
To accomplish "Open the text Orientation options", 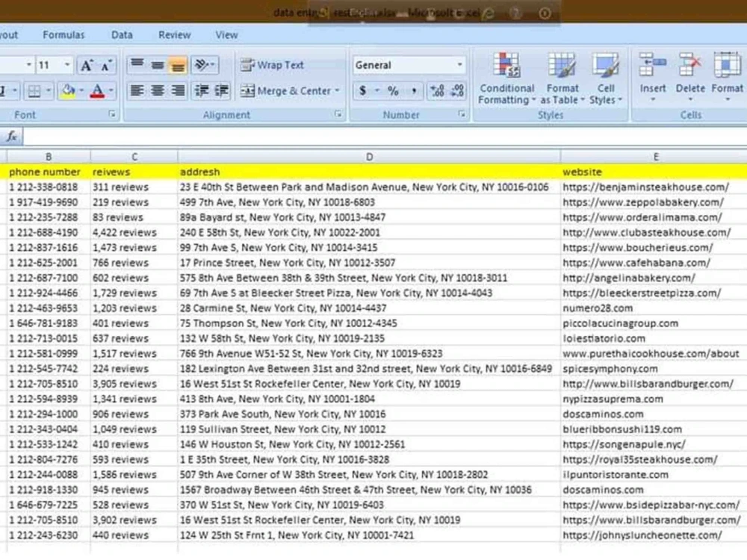I will (205, 65).
